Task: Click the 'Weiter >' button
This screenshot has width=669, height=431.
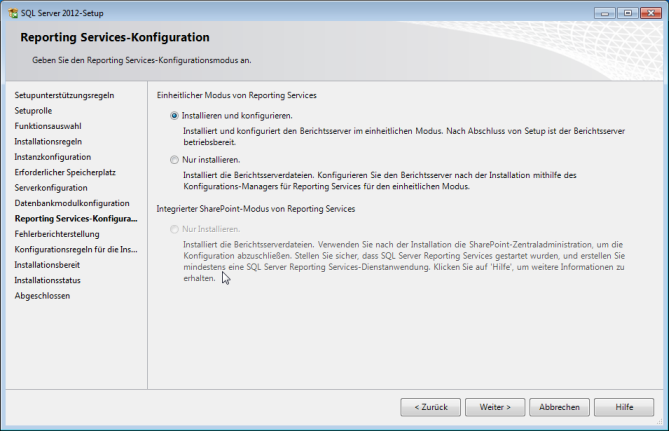Action: pos(495,407)
